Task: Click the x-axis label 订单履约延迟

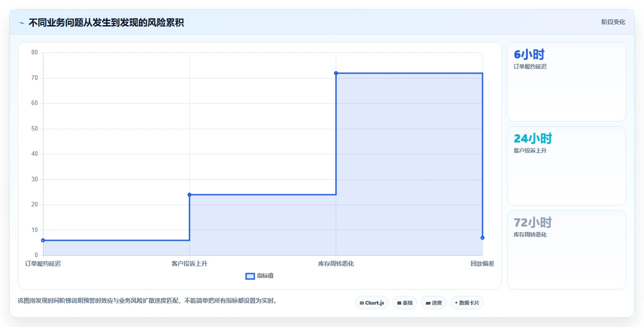Action: [x=43, y=264]
